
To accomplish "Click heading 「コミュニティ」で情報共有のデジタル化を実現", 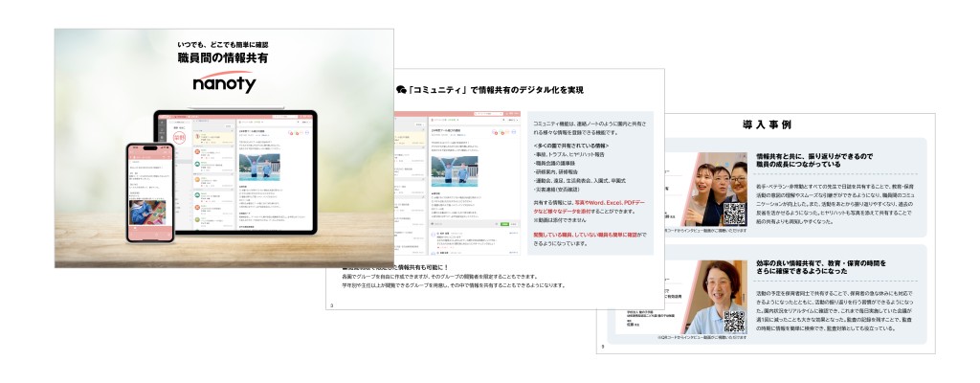I will (x=496, y=90).
